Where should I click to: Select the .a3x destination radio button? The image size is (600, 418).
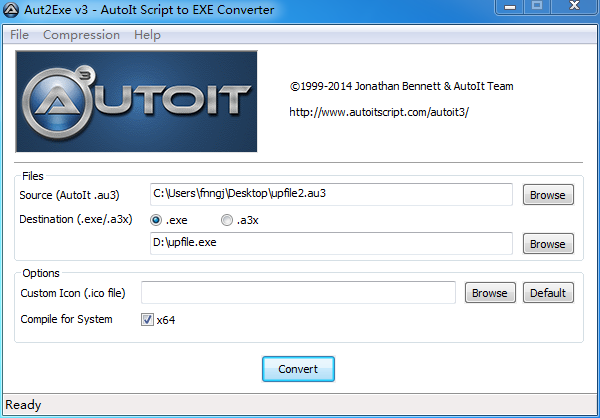point(228,220)
